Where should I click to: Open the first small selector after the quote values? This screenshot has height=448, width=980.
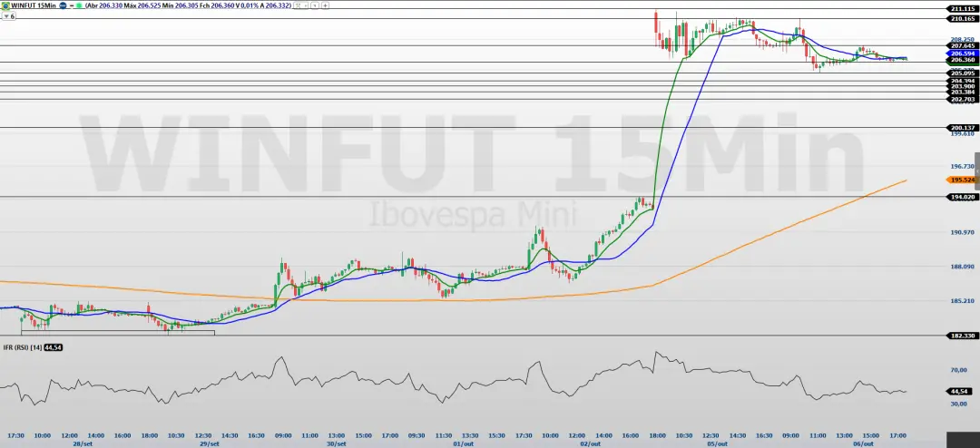300,5
